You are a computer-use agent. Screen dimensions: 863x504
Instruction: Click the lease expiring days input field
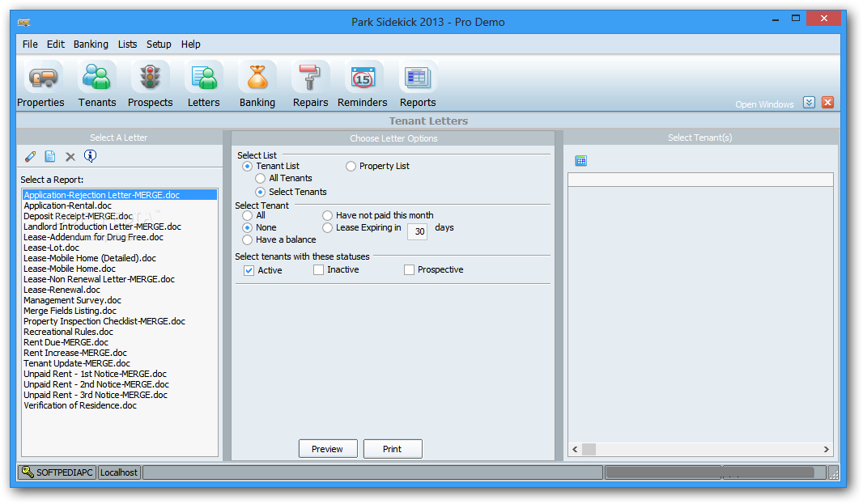pos(417,231)
